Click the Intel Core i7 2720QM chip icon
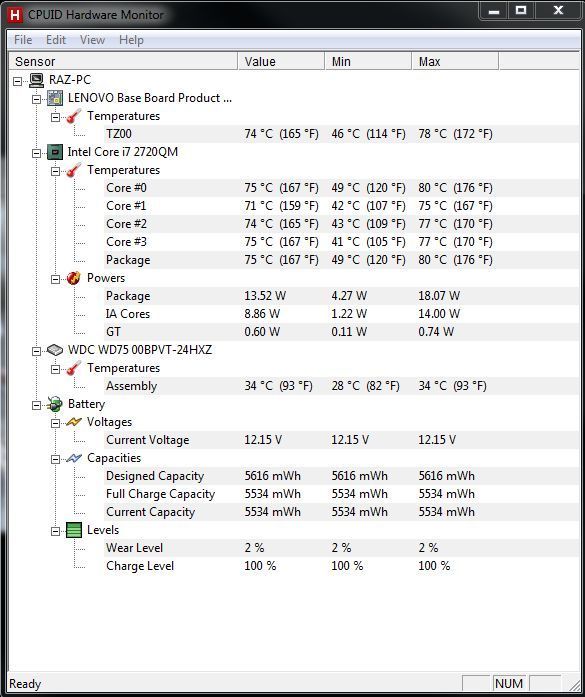This screenshot has width=585, height=697. [x=55, y=152]
